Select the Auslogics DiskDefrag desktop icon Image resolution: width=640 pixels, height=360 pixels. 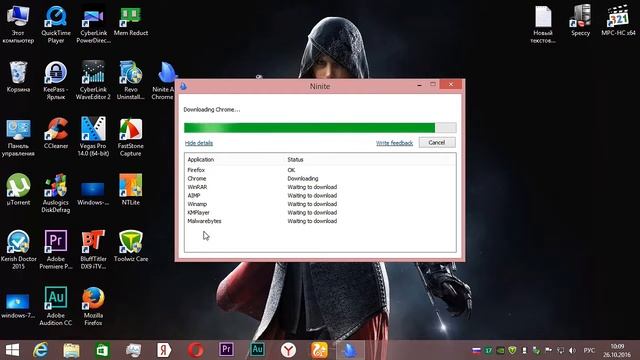tap(56, 193)
